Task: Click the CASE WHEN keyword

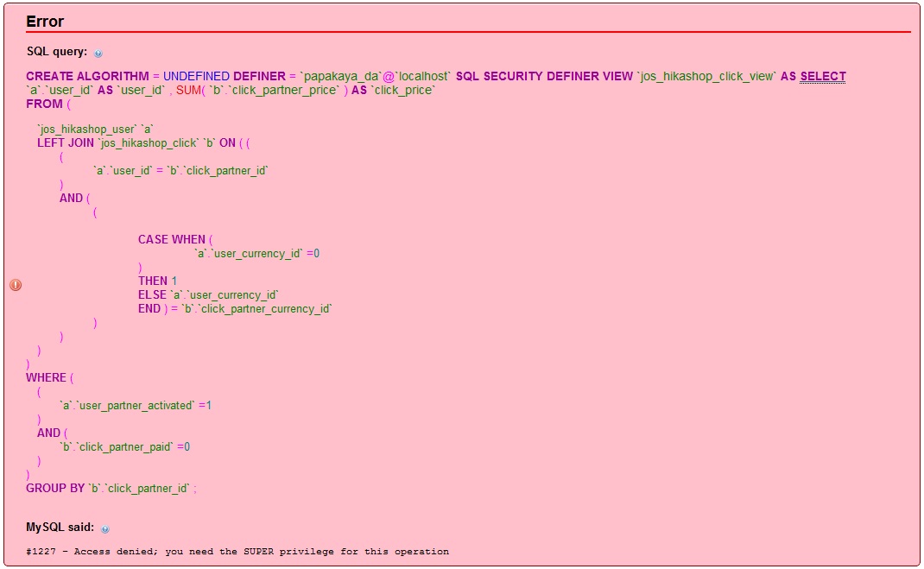Action: [172, 240]
